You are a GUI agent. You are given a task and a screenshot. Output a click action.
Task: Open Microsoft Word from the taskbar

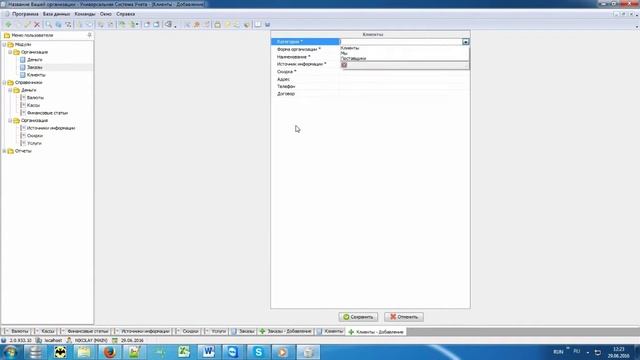(x=209, y=352)
